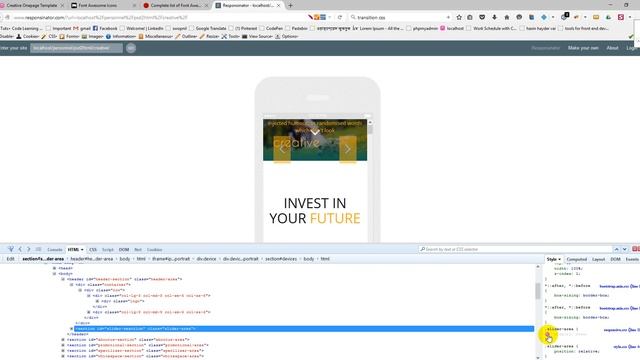The height and width of the screenshot is (360, 640).
Task: Open the bookmarks list clipboard icon
Action: coord(470,17)
